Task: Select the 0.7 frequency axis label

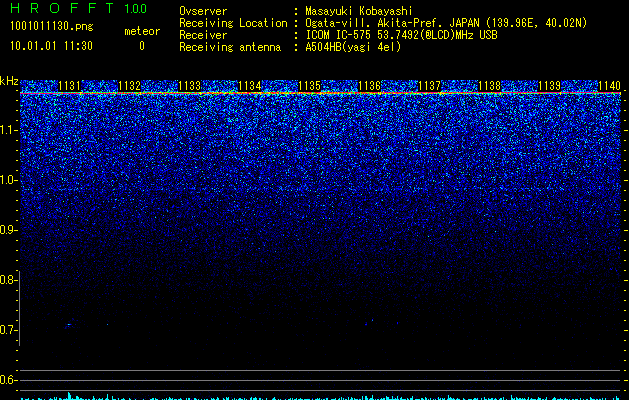Action: (x=8, y=330)
